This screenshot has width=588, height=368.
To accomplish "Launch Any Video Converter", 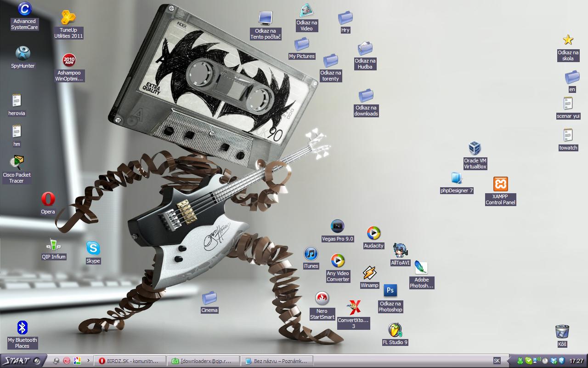I will pyautogui.click(x=338, y=268).
